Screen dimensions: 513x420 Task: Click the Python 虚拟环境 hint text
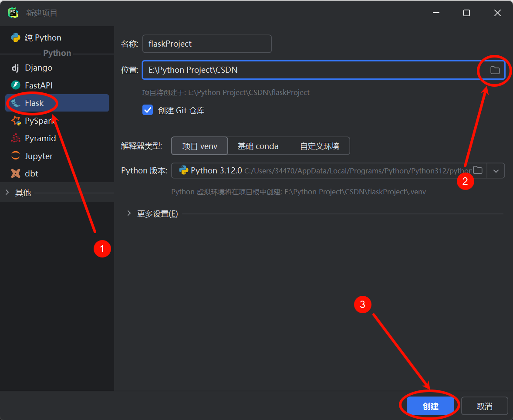(298, 192)
